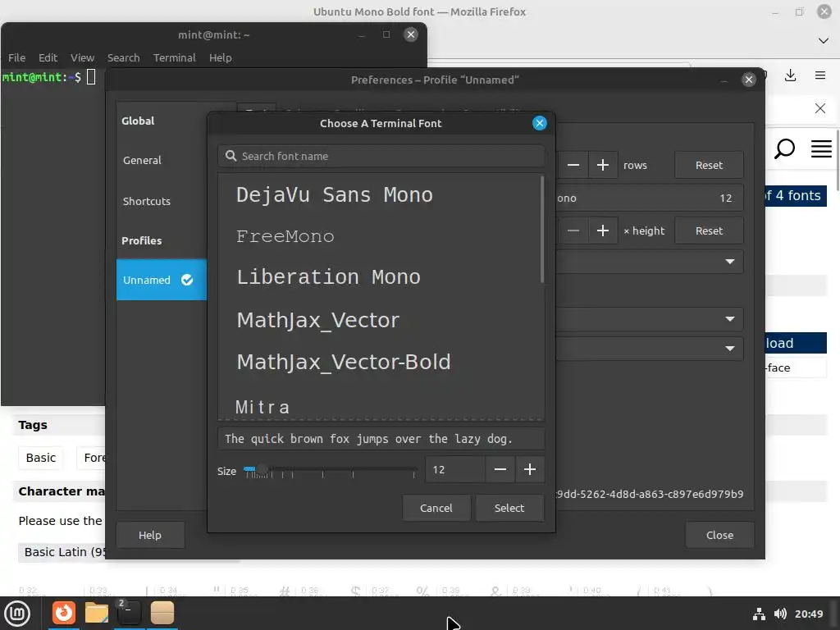This screenshot has height=630, width=840.
Task: Open the terminal Terminal menu
Action: click(174, 58)
